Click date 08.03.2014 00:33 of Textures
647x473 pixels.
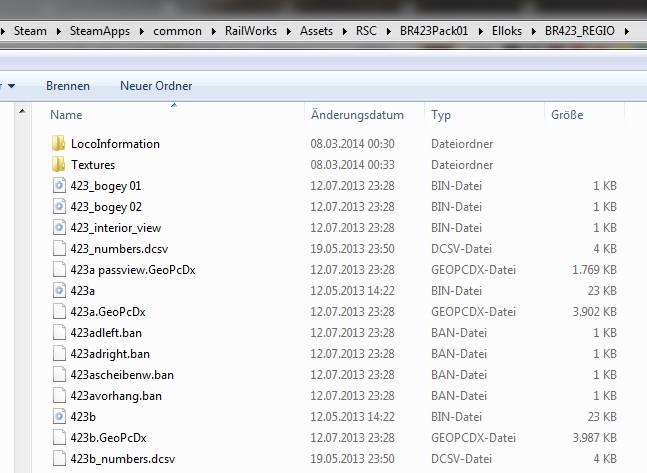[x=352, y=165]
